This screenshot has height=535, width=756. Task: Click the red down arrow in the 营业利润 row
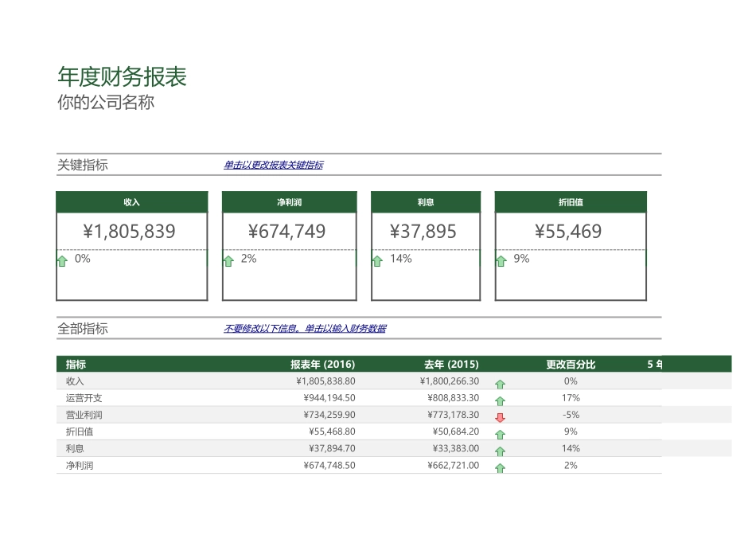click(500, 414)
